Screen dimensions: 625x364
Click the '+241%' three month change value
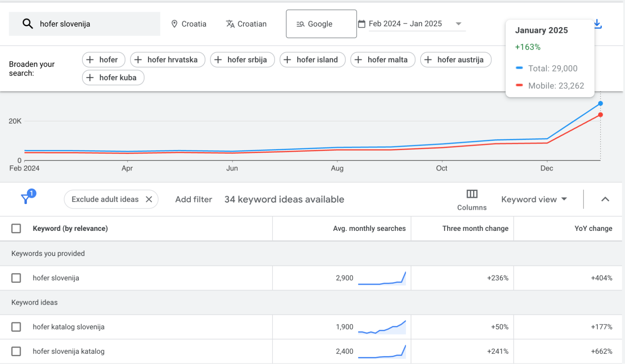pyautogui.click(x=497, y=351)
